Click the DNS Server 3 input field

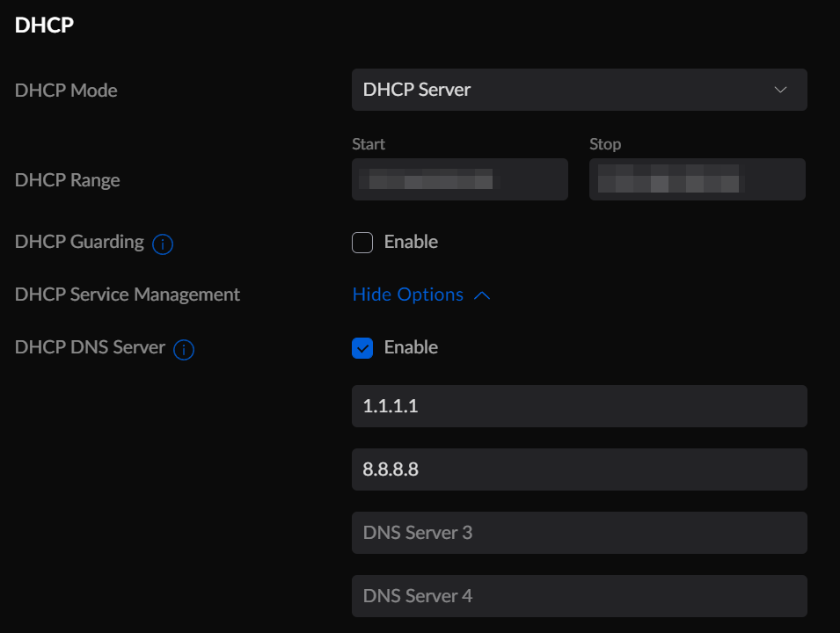tap(579, 533)
